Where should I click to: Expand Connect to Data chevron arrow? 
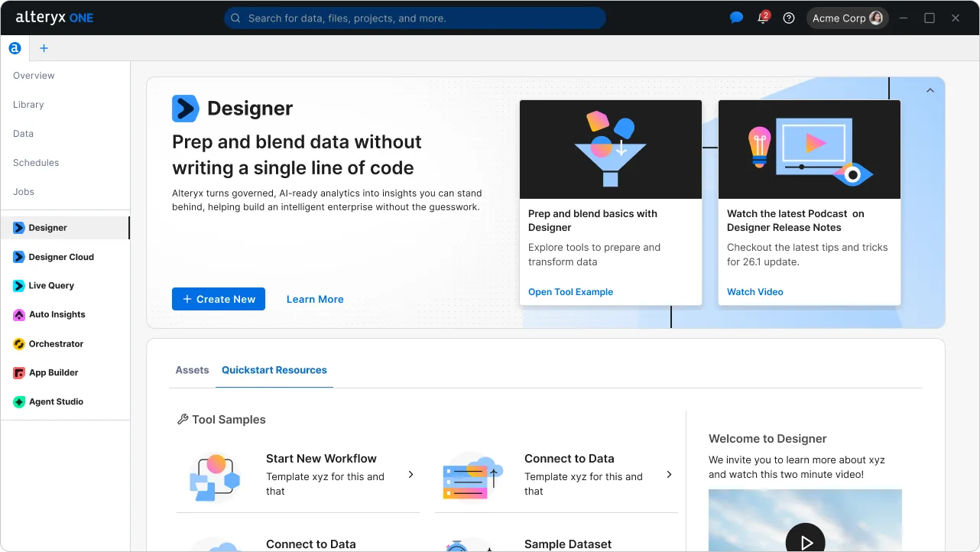[x=669, y=475]
